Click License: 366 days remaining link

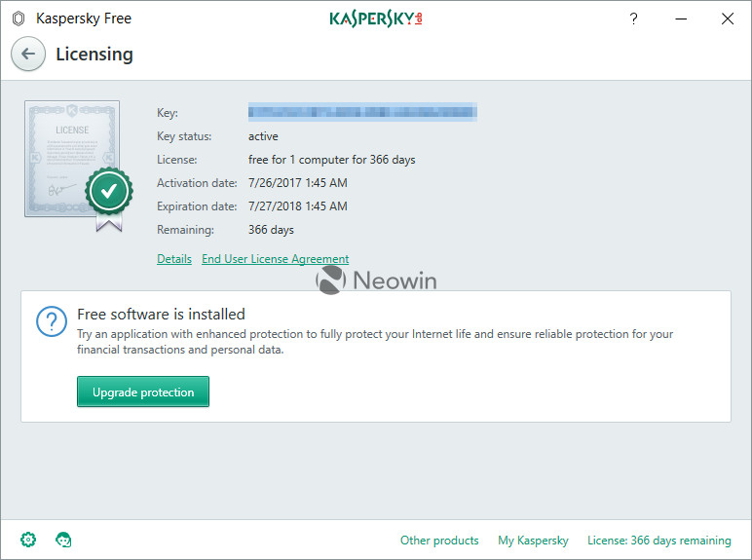coord(658,541)
